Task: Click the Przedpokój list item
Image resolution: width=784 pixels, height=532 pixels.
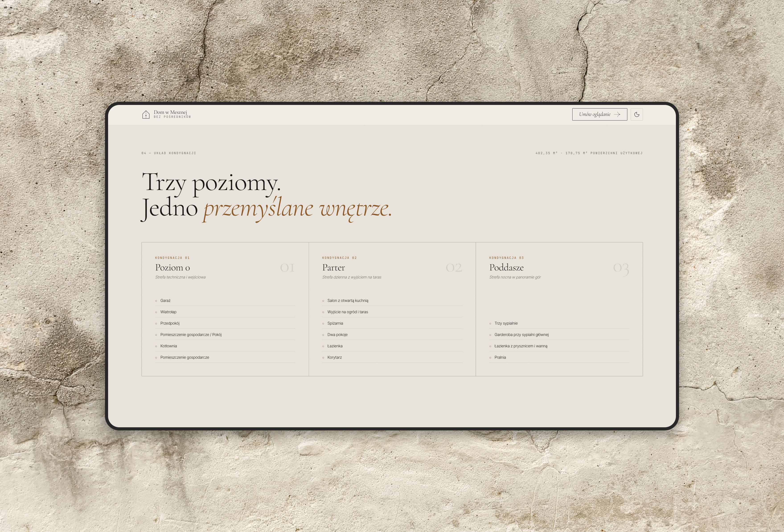Action: (x=225, y=323)
